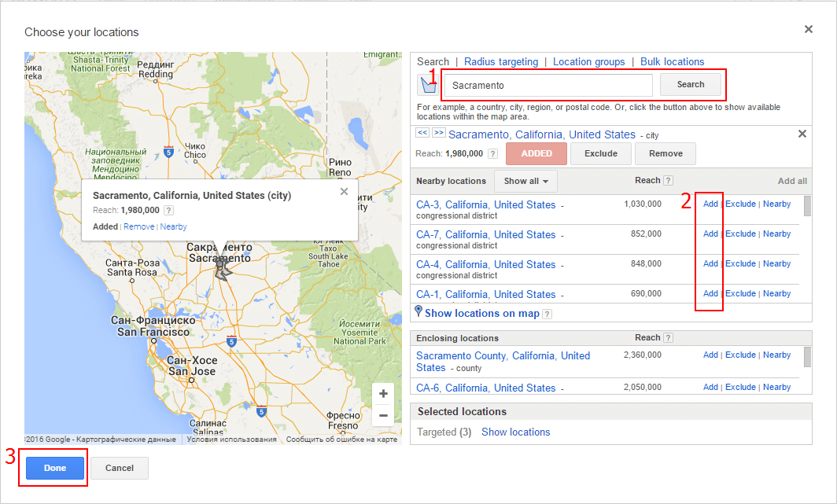
Task: Open the CA-7, California, United States link
Action: (486, 234)
